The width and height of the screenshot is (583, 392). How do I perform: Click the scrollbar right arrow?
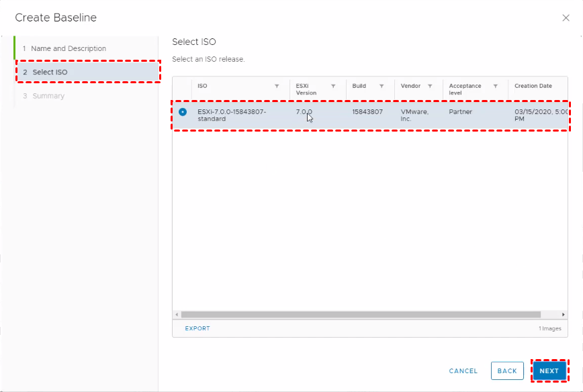[564, 315]
